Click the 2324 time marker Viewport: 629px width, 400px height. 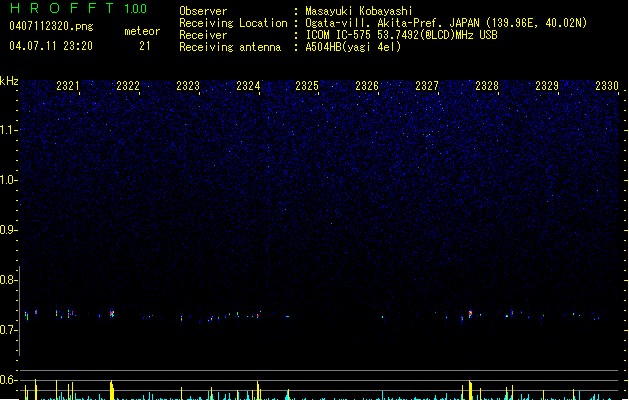click(x=248, y=86)
